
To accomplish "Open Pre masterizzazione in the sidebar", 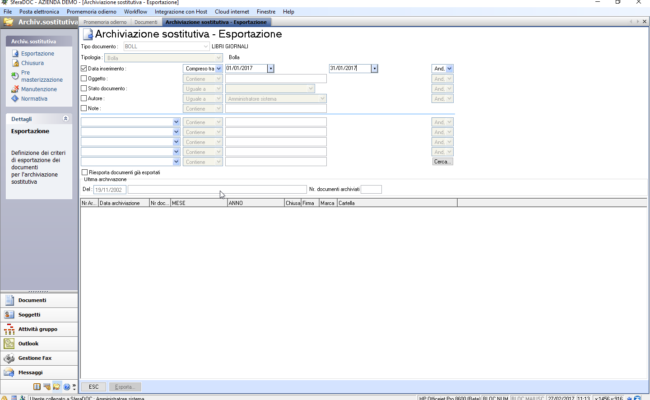I will pyautogui.click(x=41, y=76).
